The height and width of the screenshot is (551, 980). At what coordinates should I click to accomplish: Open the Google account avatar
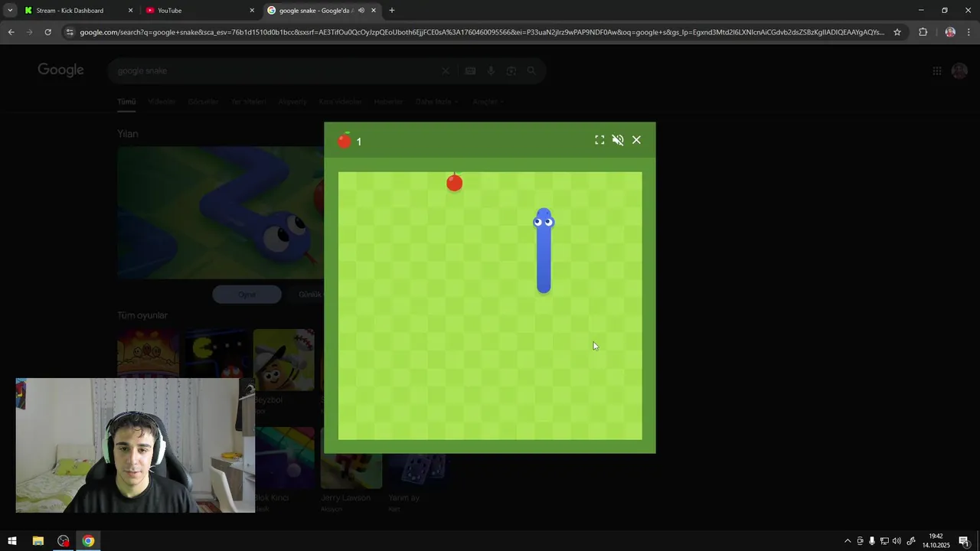point(959,70)
